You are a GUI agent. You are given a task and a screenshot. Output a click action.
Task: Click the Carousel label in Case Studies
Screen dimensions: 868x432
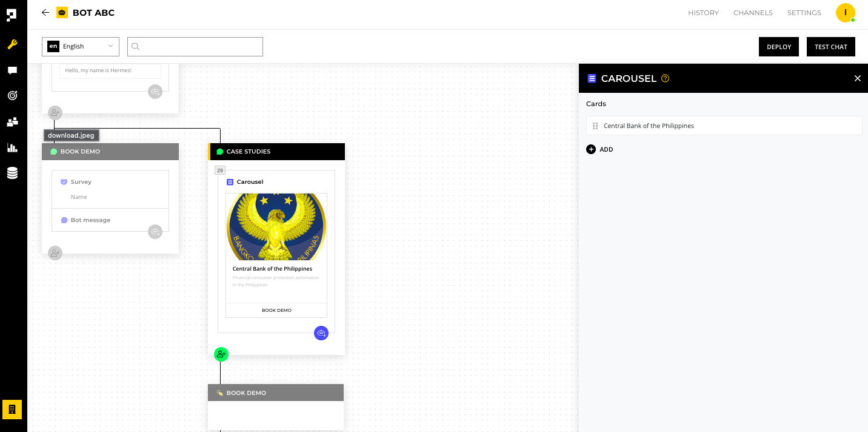[250, 182]
